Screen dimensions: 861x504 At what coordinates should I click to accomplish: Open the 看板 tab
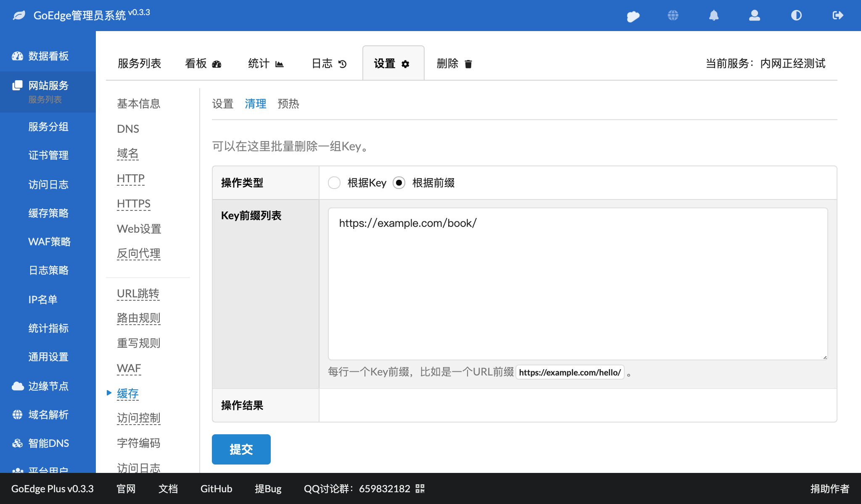point(203,63)
